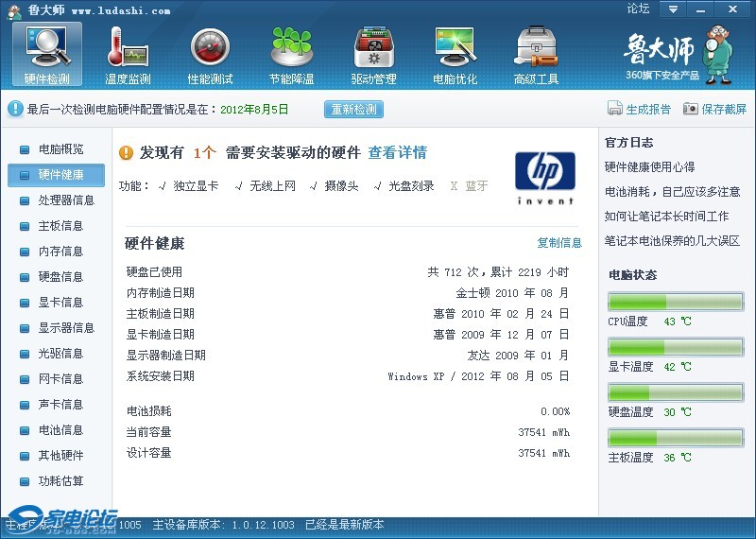
Task: Open 笔记本电池保养的几大误区 article
Action: pyautogui.click(x=672, y=241)
